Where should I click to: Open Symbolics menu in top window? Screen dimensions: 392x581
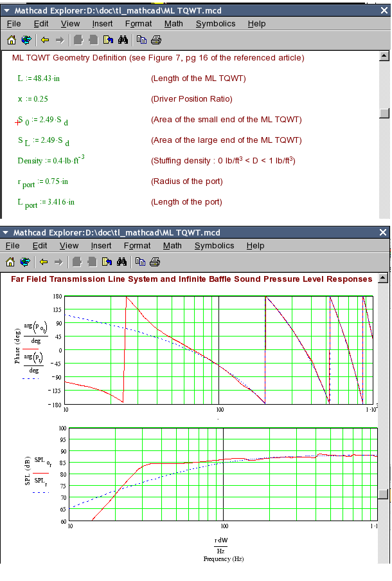coord(215,24)
